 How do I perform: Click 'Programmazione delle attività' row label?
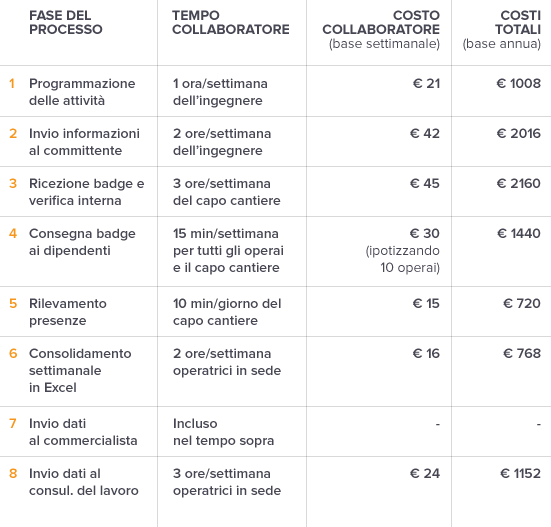click(x=82, y=92)
